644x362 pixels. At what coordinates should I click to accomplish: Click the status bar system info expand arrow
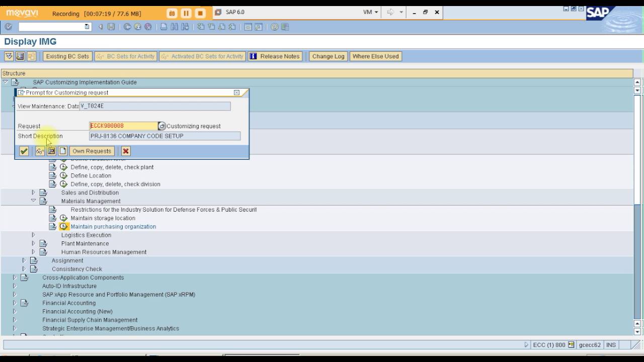point(526,345)
